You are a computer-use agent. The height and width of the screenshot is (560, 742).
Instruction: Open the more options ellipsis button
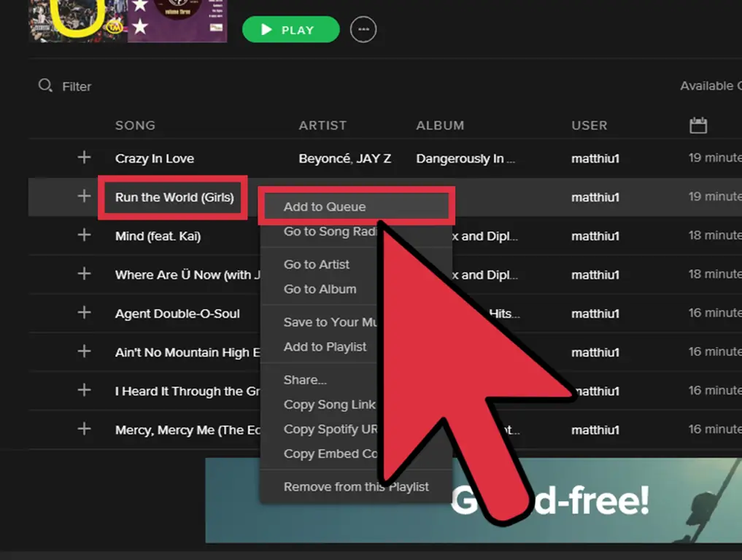pos(363,29)
